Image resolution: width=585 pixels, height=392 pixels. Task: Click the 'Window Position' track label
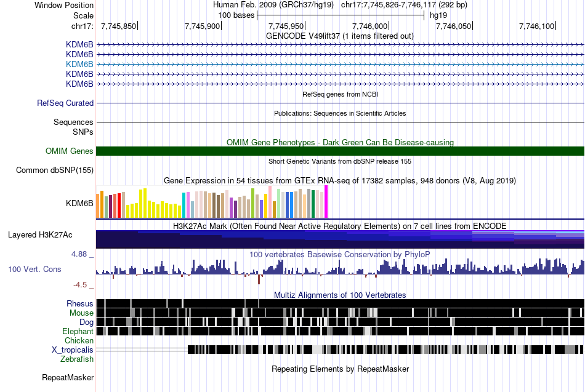pos(64,5)
